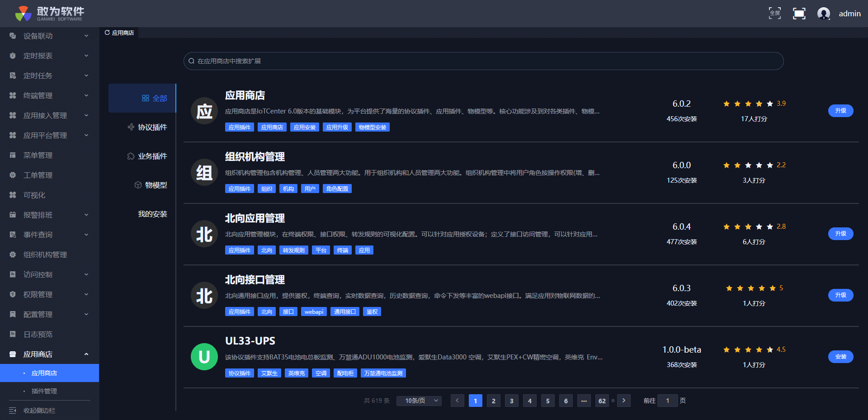The height and width of the screenshot is (420, 868).
Task: Click the 权限管理 shield icon
Action: click(x=13, y=294)
